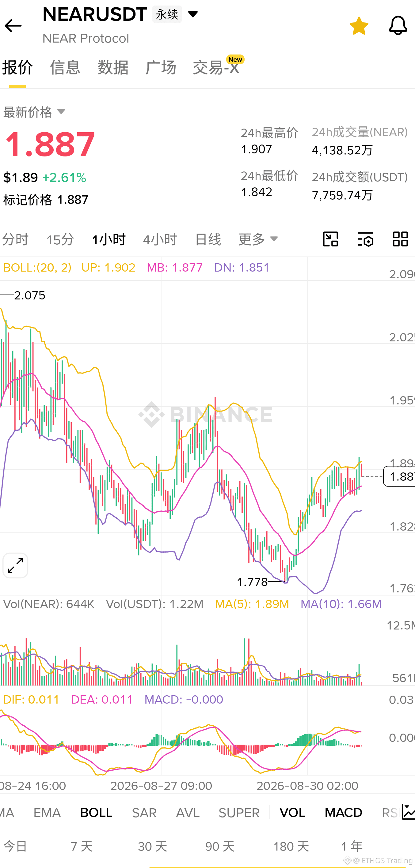This screenshot has height=868, width=415.
Task: Switch to the 广场 tab
Action: click(x=161, y=67)
